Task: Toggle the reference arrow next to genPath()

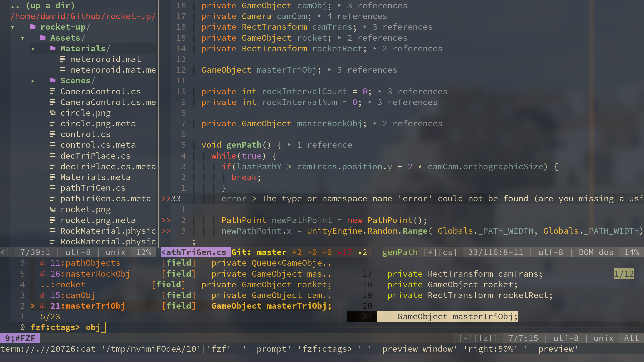Action: click(x=289, y=145)
